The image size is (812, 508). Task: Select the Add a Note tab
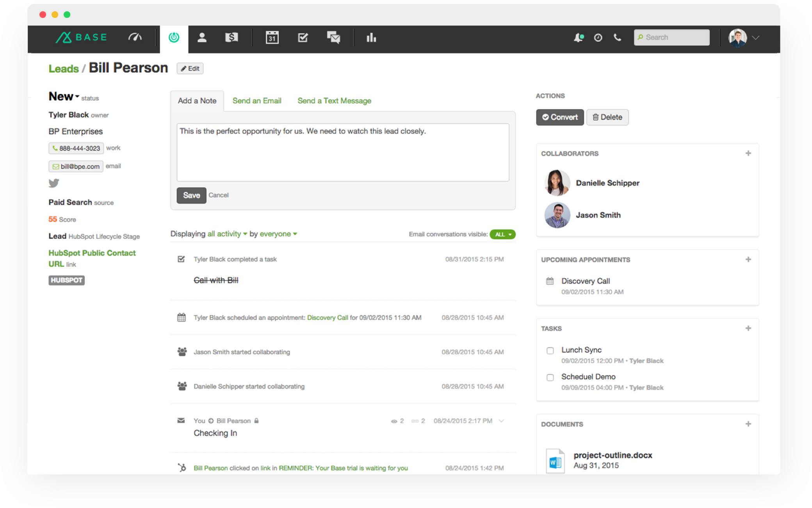197,101
